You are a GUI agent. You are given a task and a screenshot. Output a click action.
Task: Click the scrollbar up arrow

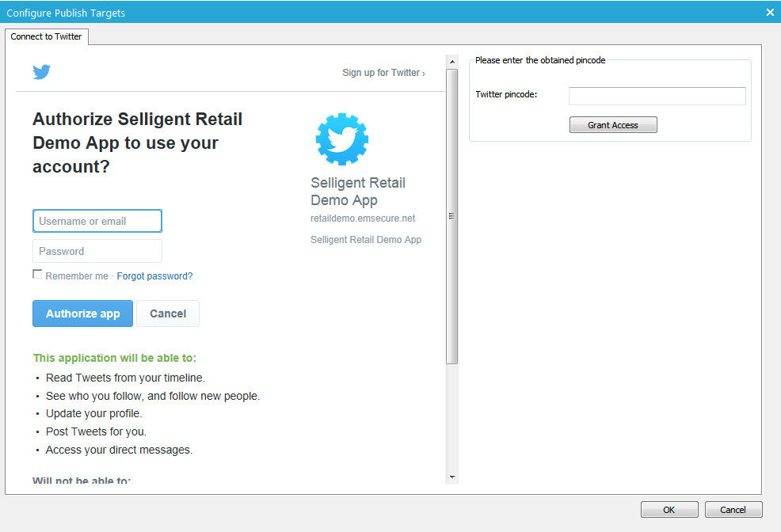(x=452, y=62)
